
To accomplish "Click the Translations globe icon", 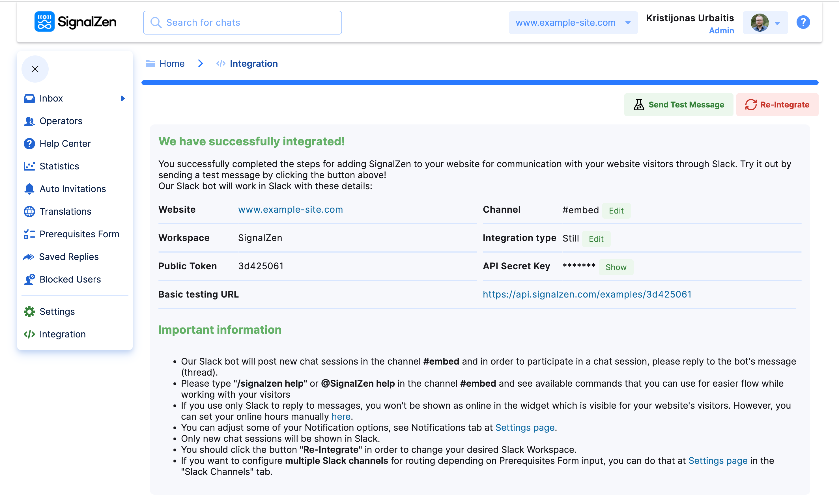I will tap(29, 211).
